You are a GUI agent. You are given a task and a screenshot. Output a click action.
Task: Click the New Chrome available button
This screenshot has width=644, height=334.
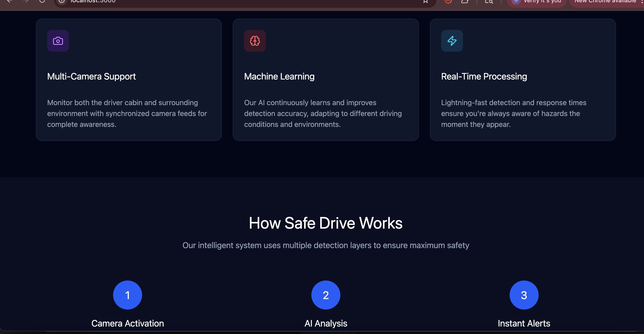click(605, 2)
